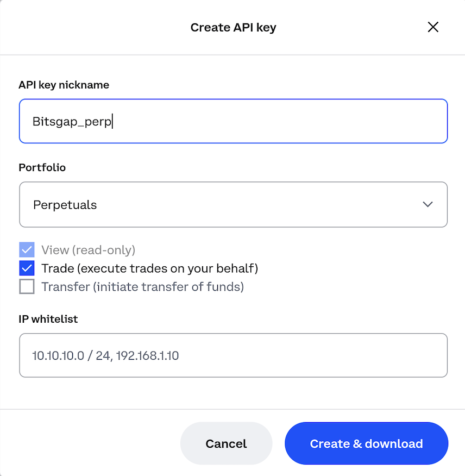Viewport: 465px width, 476px height.
Task: Click the 'Transfer (initiate transfer of funds)' label
Action: click(x=142, y=286)
